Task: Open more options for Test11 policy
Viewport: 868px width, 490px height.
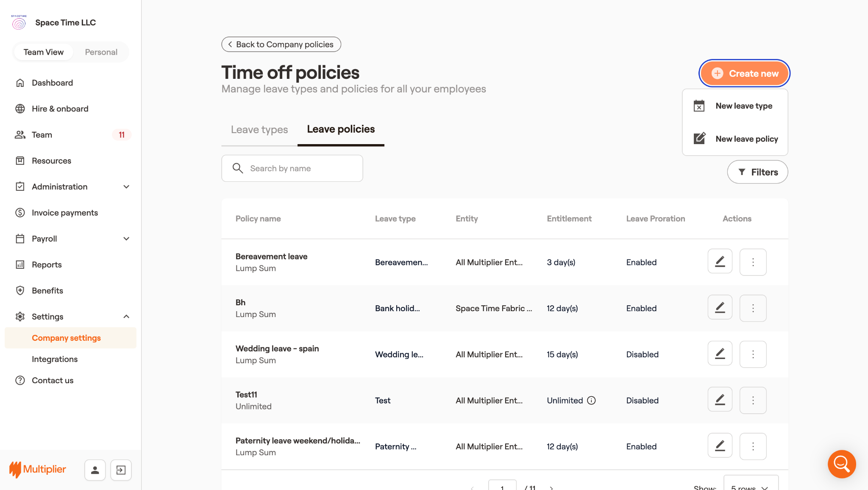Action: point(753,400)
